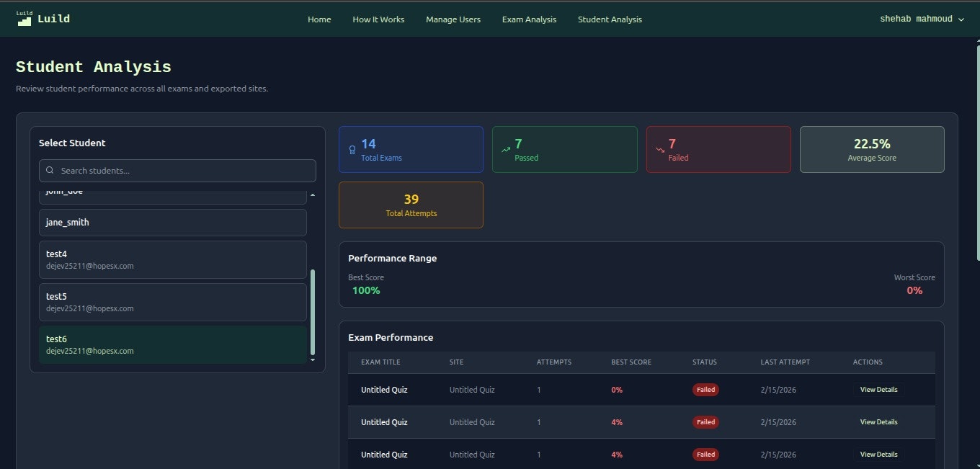View Details for the 0% quiz row
Screen dimensions: 980x469
click(x=878, y=390)
